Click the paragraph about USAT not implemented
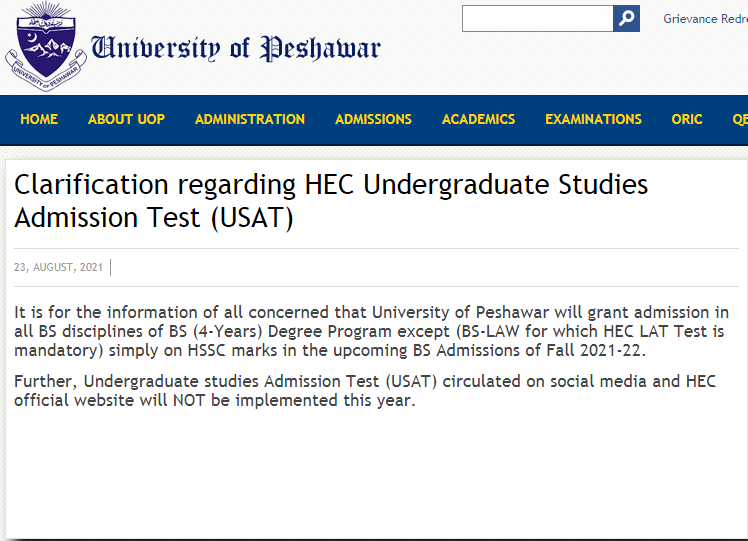Screen dimensions: 748x541 [x=365, y=391]
